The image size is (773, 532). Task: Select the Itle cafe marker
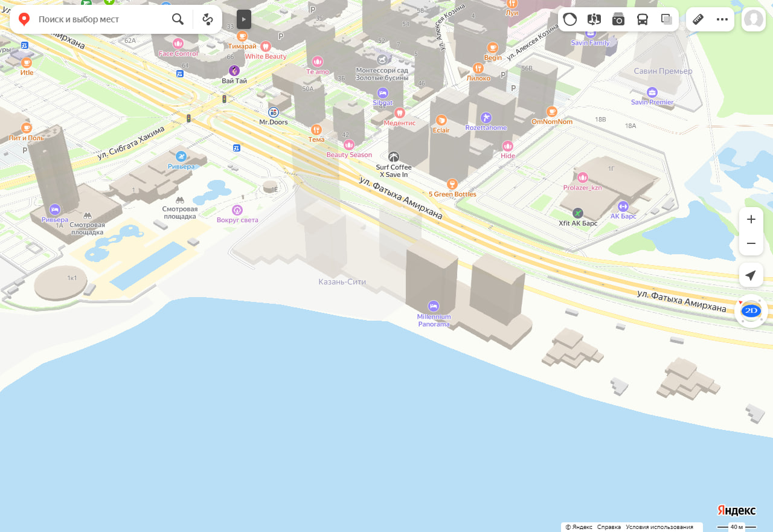click(27, 62)
